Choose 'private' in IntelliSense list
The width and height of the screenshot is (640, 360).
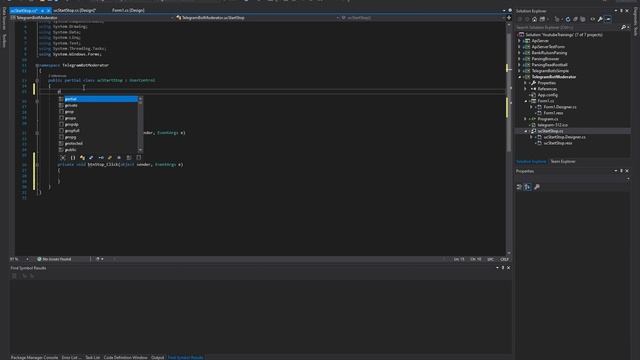[98, 105]
